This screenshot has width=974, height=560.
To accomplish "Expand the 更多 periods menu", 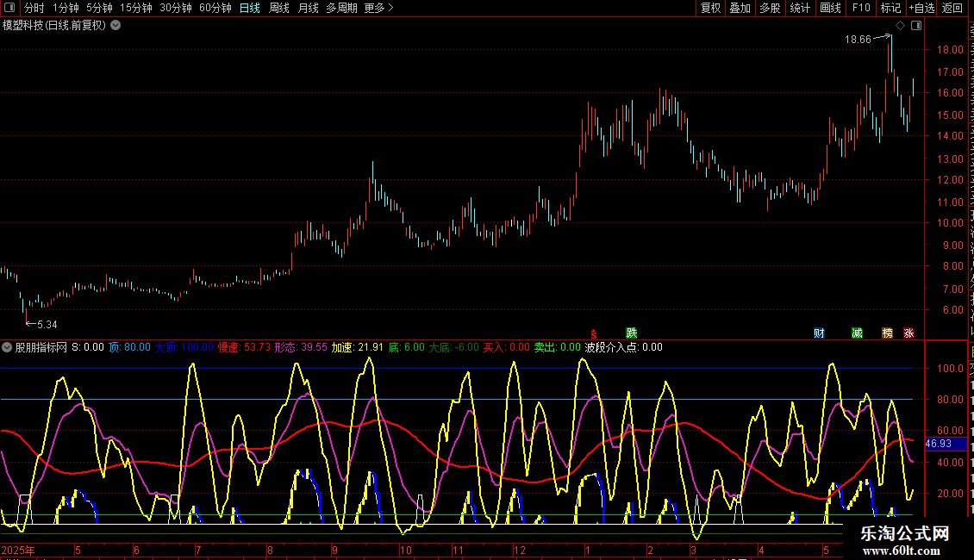I will point(379,8).
